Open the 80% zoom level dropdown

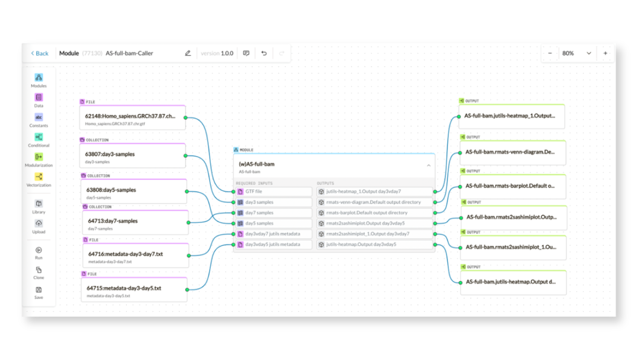[x=577, y=53]
